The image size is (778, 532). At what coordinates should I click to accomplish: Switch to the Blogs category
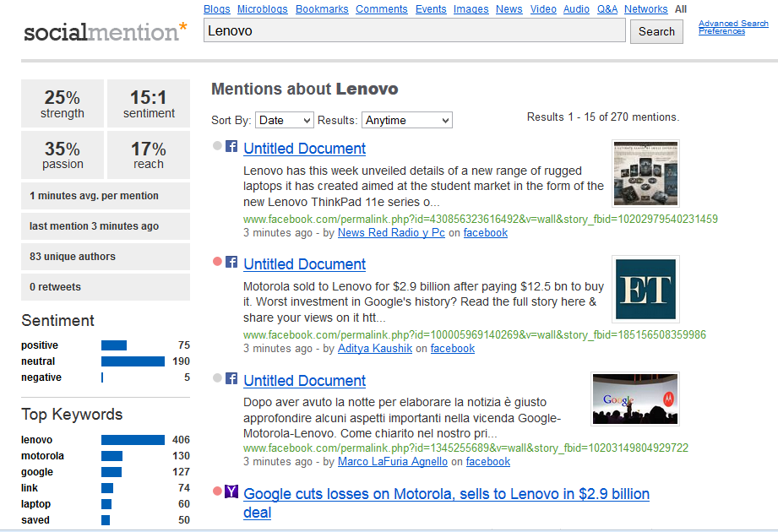[x=217, y=9]
